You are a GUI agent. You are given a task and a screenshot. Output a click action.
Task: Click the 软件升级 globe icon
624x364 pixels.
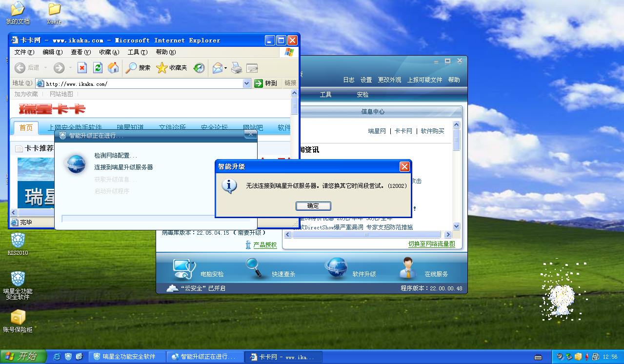(337, 268)
